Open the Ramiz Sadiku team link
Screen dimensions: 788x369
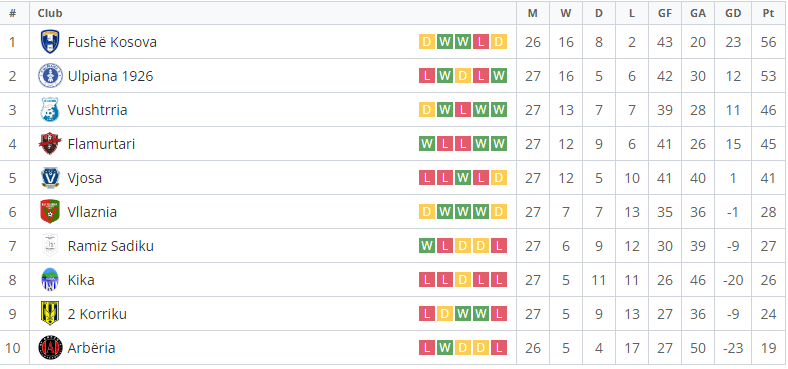tap(111, 246)
